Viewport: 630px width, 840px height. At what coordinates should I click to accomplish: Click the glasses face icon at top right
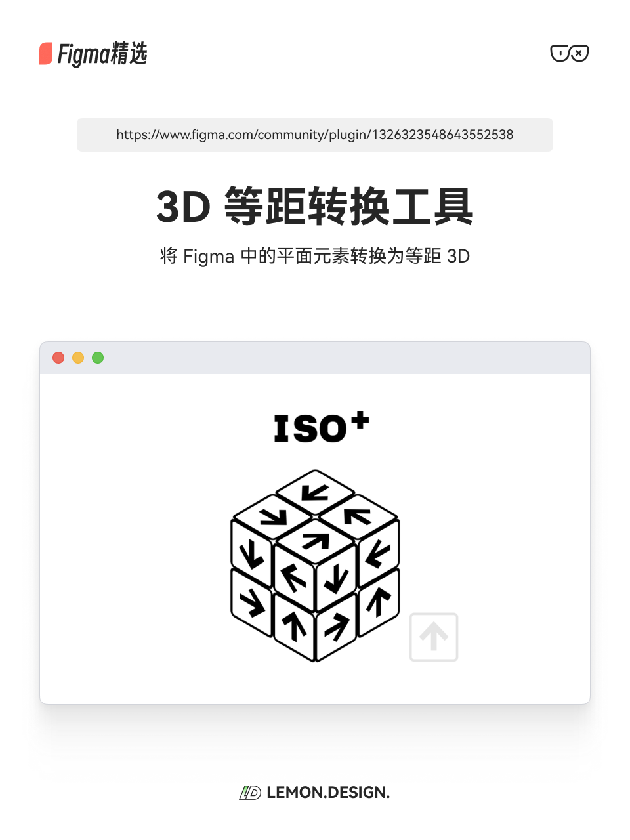(569, 53)
